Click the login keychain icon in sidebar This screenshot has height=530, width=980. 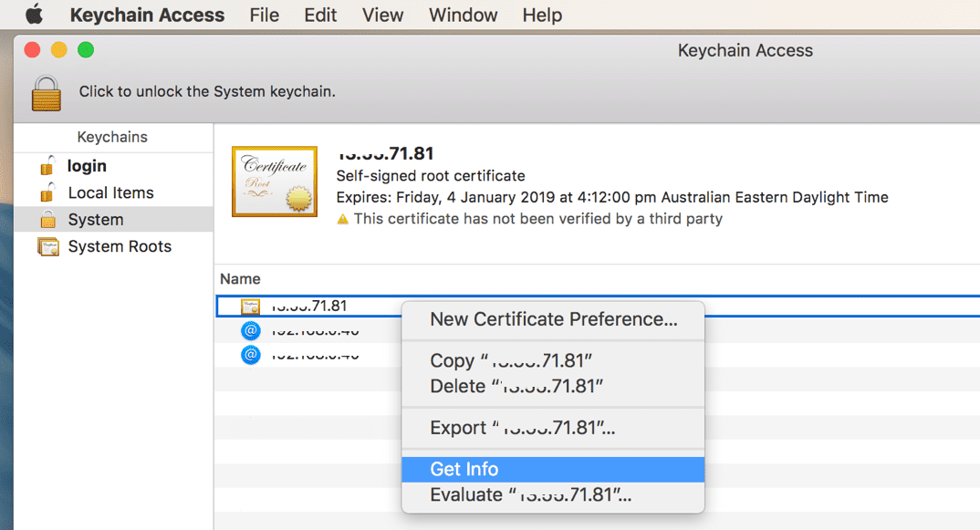pos(48,166)
